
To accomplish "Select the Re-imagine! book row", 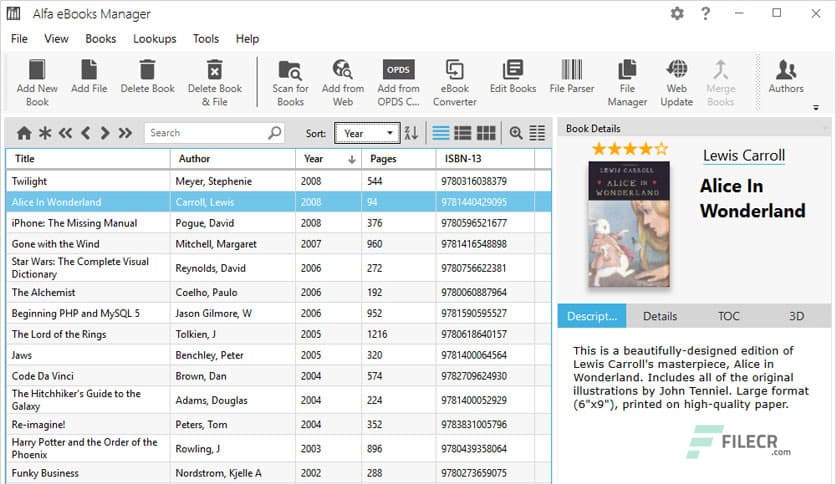I will 278,424.
